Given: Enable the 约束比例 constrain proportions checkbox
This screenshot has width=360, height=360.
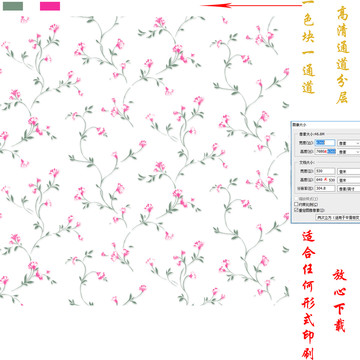Looking at the screenshot, I should click(296, 204).
